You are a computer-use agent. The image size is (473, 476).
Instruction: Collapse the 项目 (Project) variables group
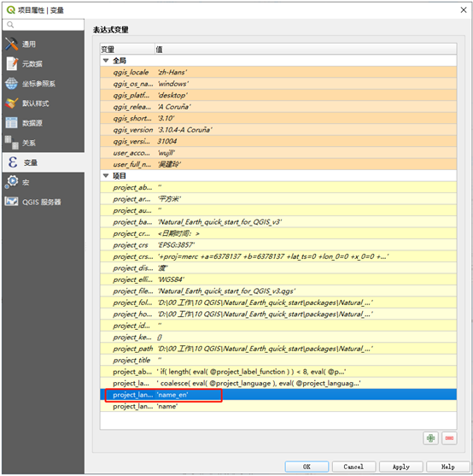[x=106, y=175]
